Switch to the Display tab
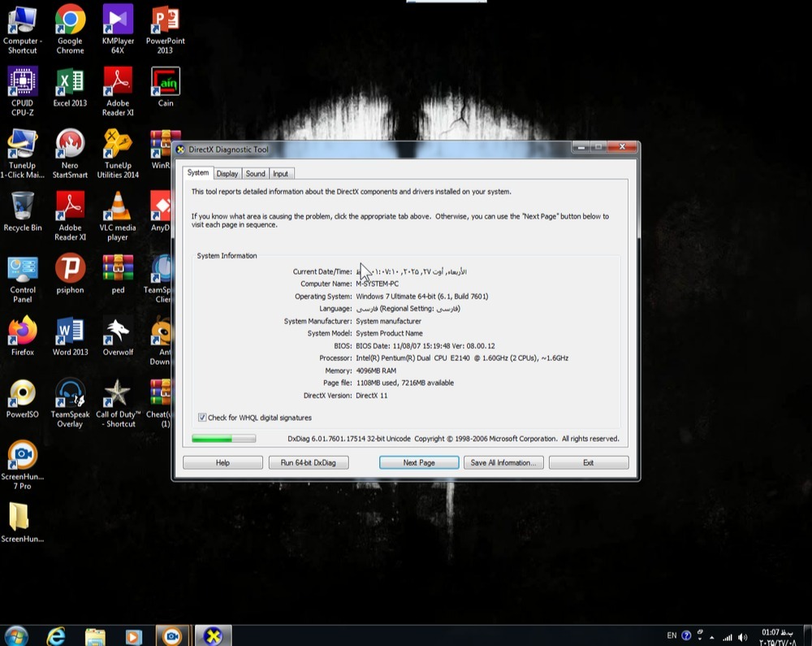 click(227, 174)
